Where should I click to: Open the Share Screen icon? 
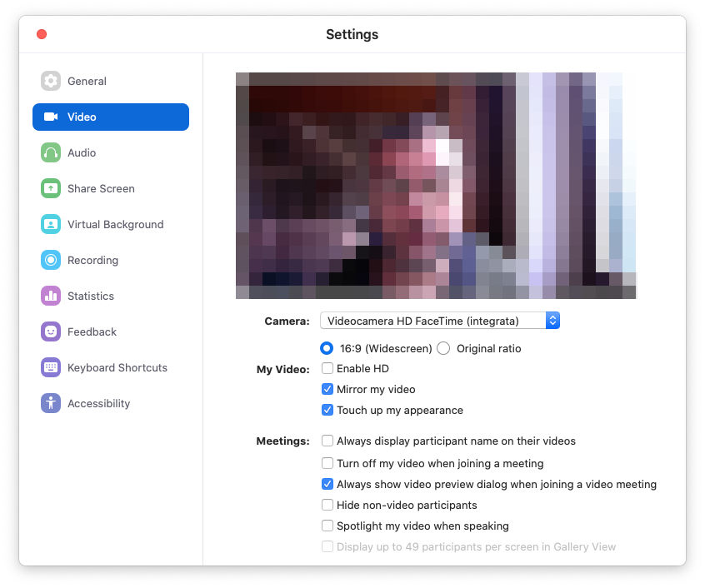click(51, 188)
